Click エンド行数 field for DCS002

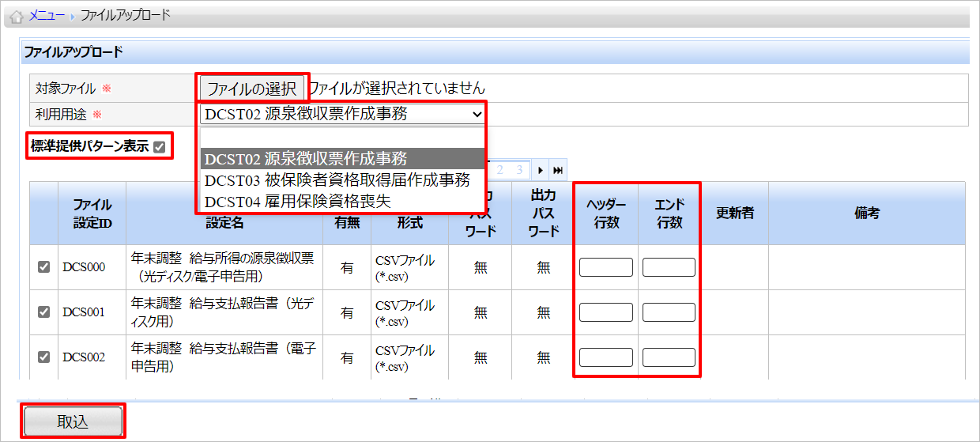point(669,357)
